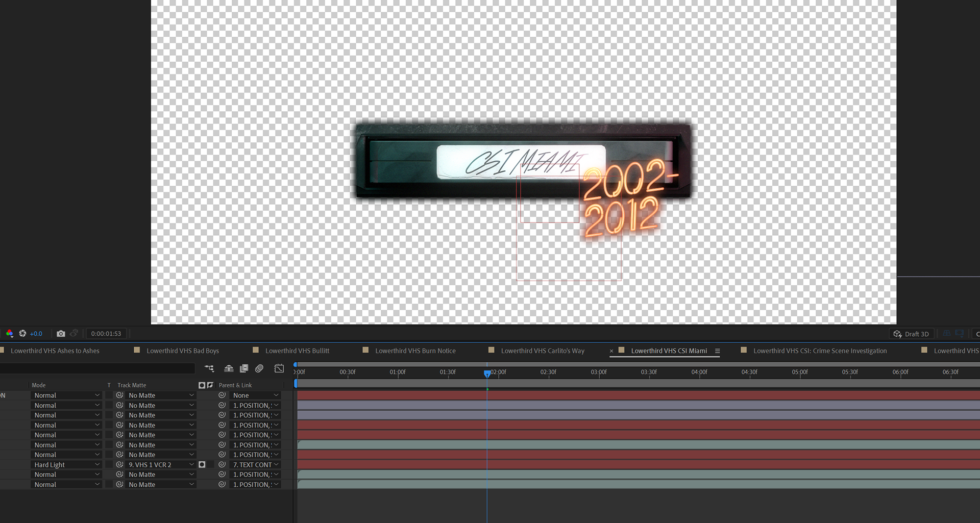This screenshot has height=523, width=980.
Task: Open the Graph Editor icon
Action: [x=279, y=368]
